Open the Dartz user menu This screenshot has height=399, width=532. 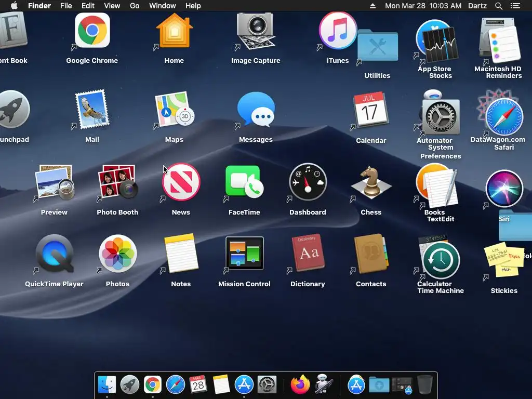tap(477, 6)
